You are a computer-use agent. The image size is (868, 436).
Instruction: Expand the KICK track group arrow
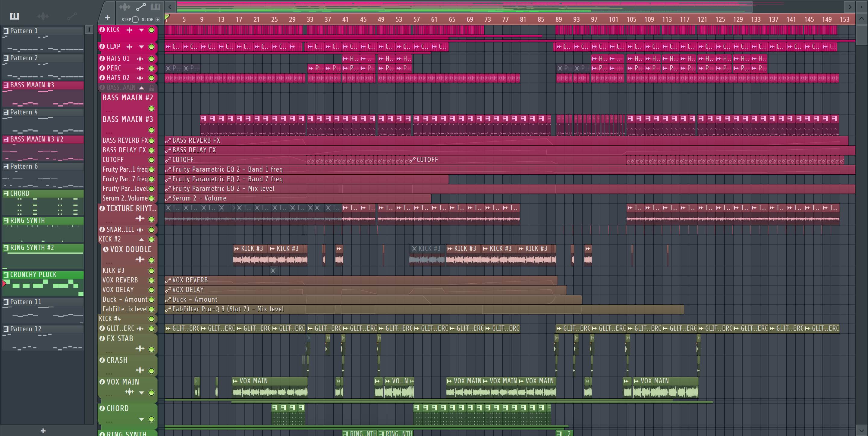pyautogui.click(x=142, y=30)
